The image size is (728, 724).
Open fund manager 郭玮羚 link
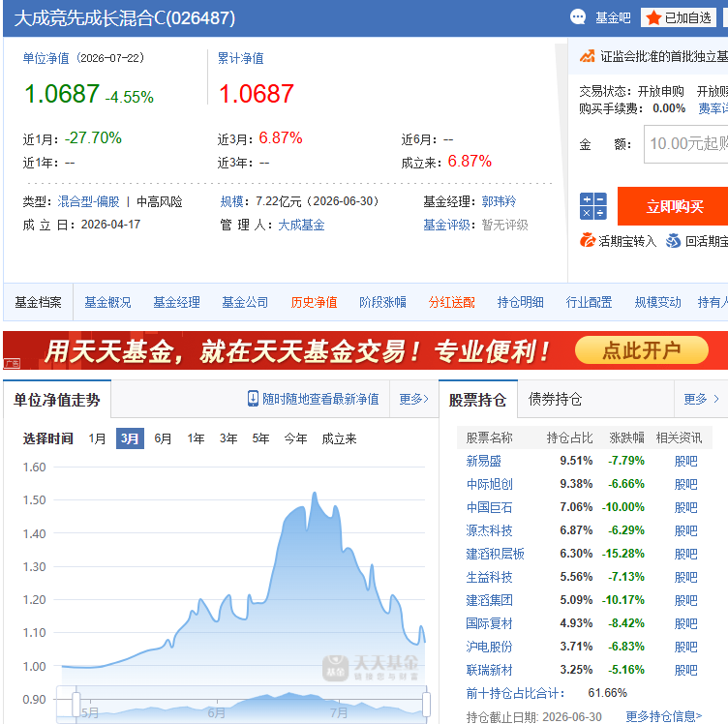click(499, 201)
